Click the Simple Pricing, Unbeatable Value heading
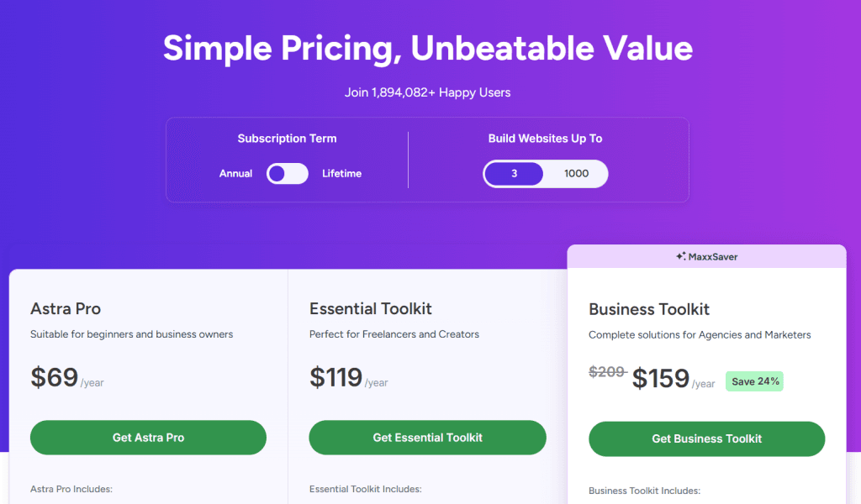The height and width of the screenshot is (504, 861). [x=428, y=48]
